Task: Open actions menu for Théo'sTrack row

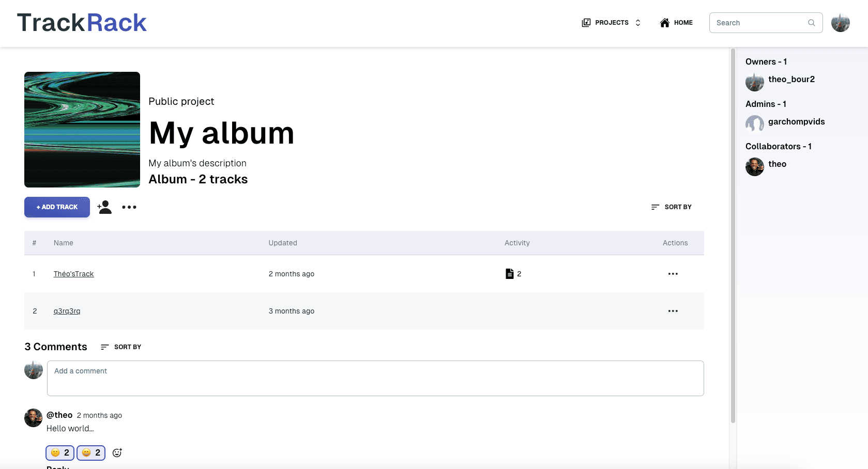Action: point(673,274)
